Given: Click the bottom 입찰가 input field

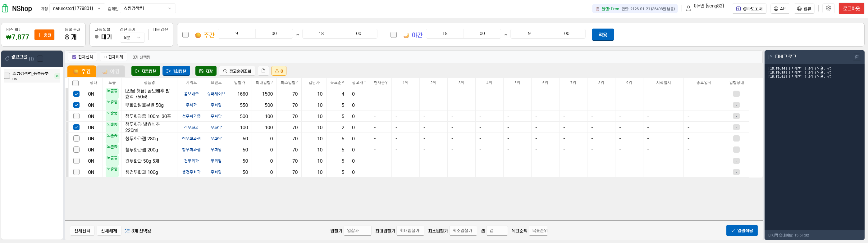Looking at the screenshot, I should (358, 231).
